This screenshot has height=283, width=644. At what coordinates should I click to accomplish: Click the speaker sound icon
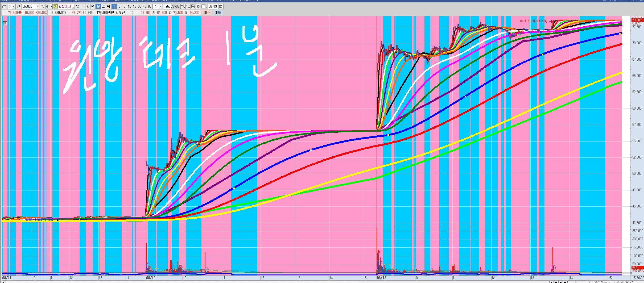pyautogui.click(x=47, y=6)
